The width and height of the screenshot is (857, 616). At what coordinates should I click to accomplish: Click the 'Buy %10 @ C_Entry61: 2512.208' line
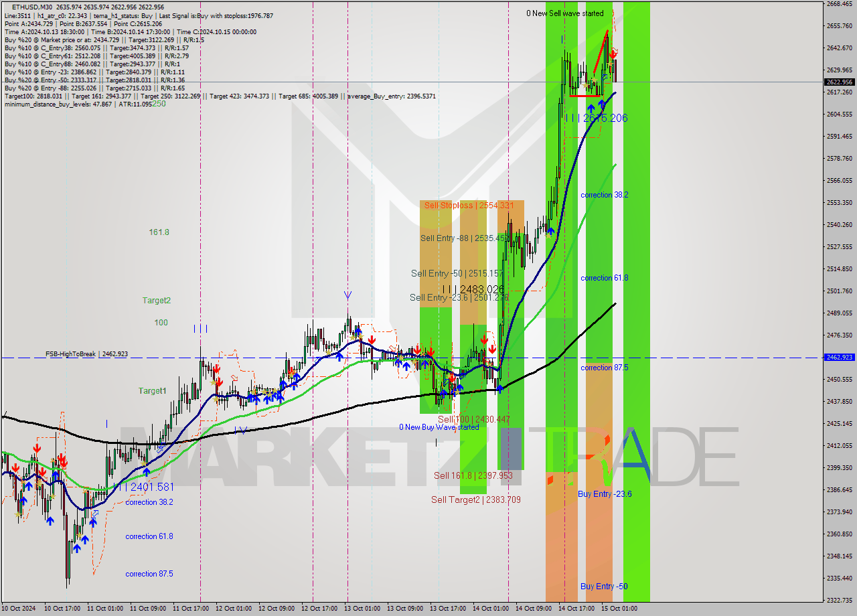96,56
